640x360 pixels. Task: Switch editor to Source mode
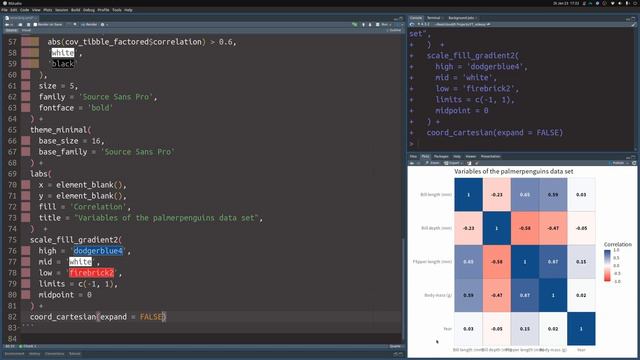[x=11, y=30]
